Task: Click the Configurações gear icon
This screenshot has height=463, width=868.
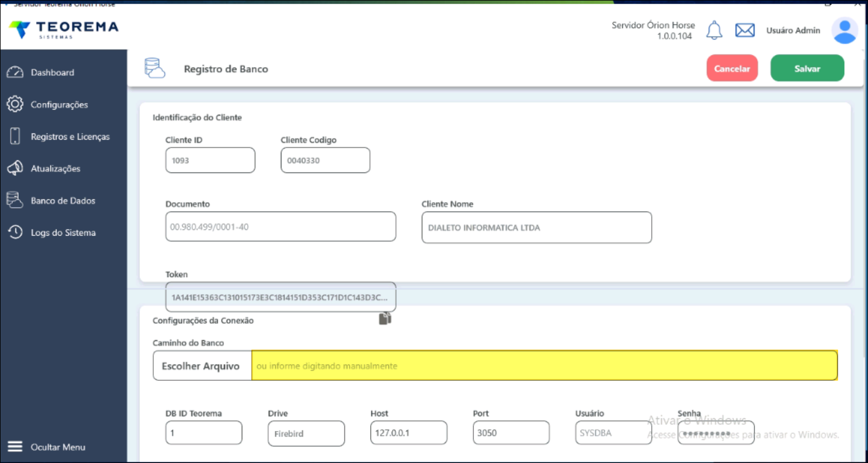Action: (15, 104)
